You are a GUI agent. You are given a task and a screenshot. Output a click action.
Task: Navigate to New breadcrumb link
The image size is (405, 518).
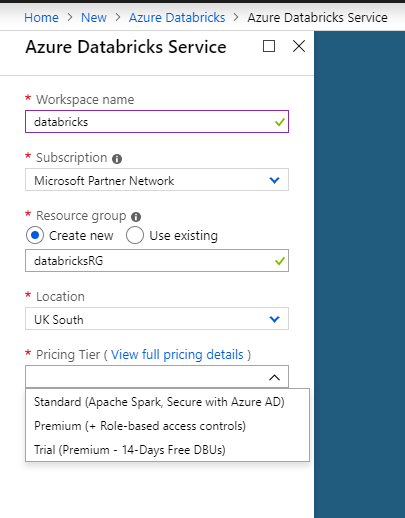[94, 17]
